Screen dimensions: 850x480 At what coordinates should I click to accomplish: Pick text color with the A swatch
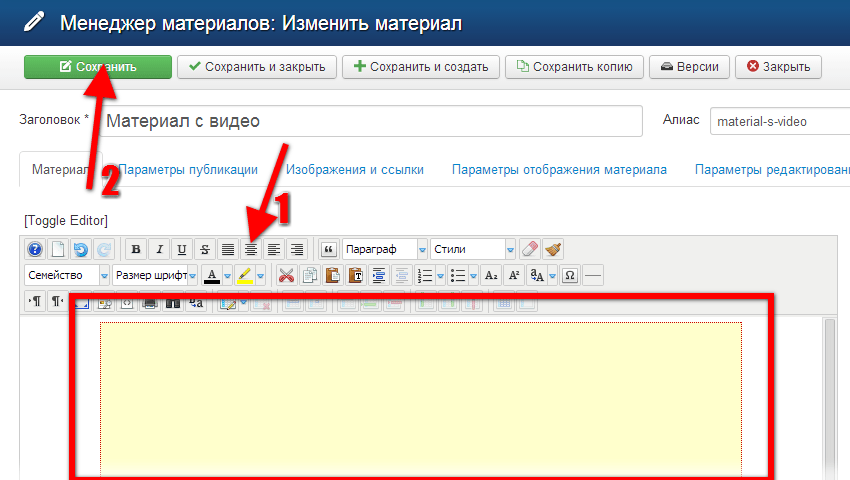pos(210,275)
